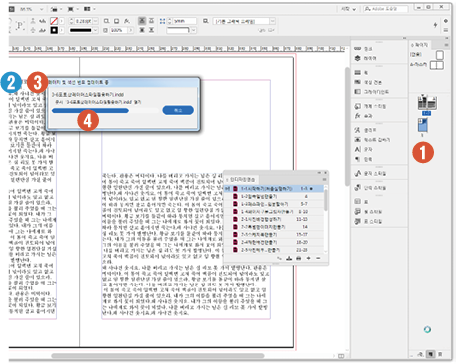Viewport: 456px width, 364px height.
Task: Click the drop shadow icon in control bar
Action: (x=117, y=21)
